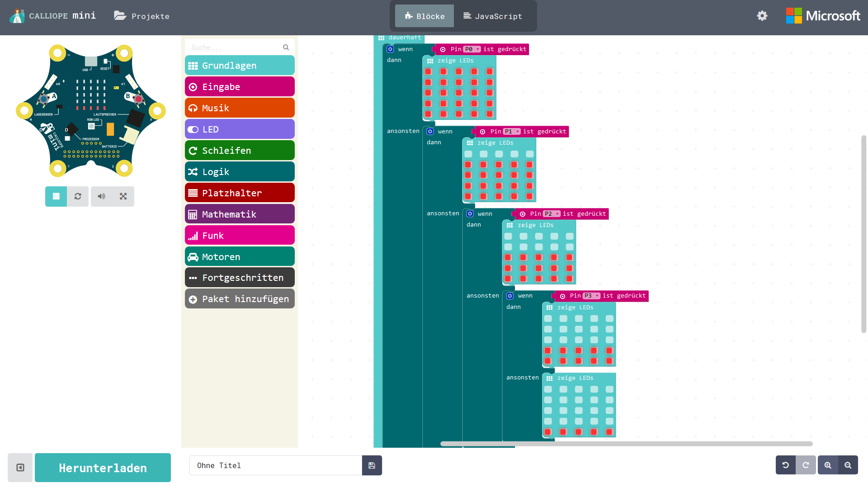Click pin P3 on the Calliope simulator
This screenshot has width=868, height=483.
coord(157,110)
